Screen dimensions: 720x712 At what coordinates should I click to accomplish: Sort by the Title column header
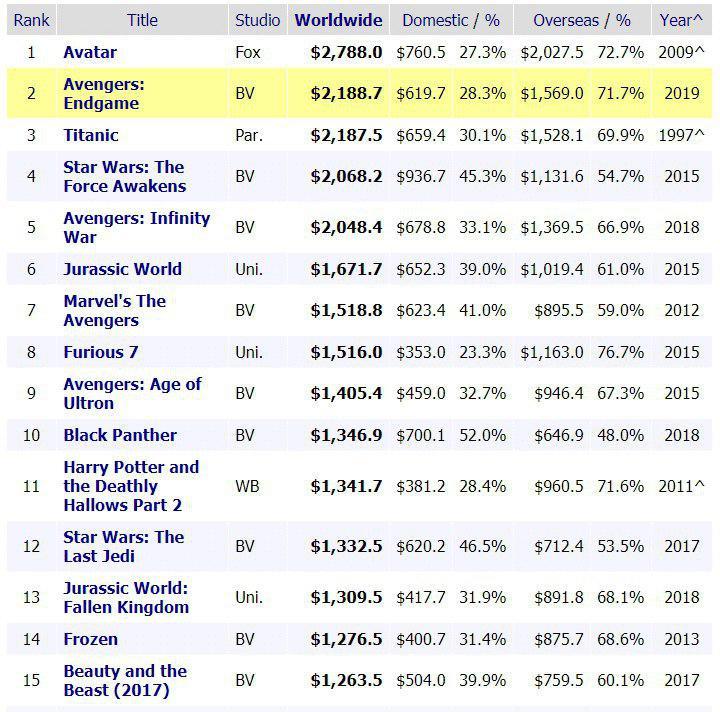point(142,20)
